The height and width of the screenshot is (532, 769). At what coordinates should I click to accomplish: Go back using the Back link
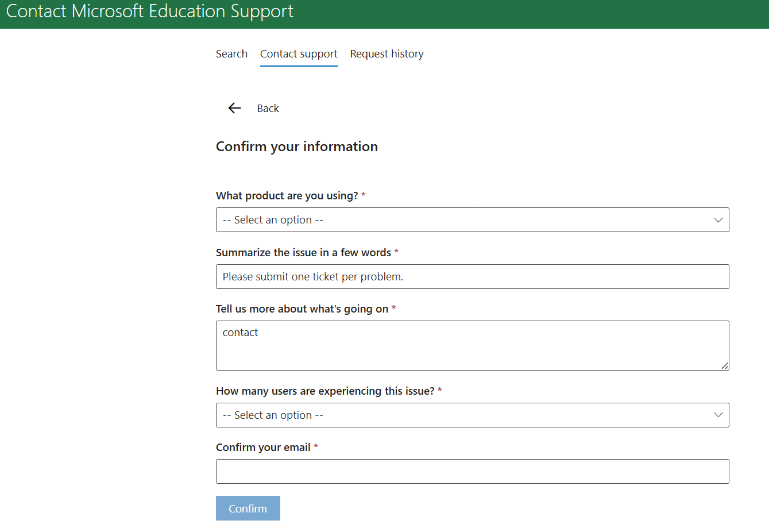268,108
